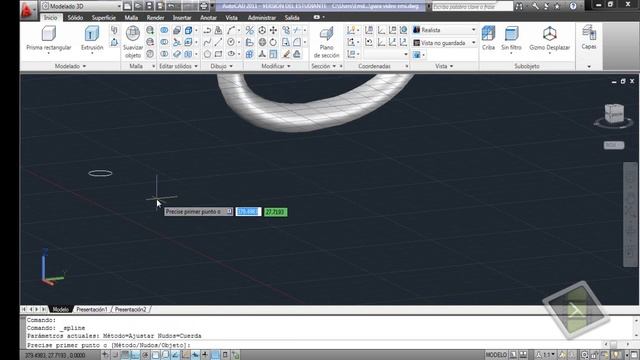Expand the Modelado panel
Screen dimensions: 640x360
pos(71,66)
